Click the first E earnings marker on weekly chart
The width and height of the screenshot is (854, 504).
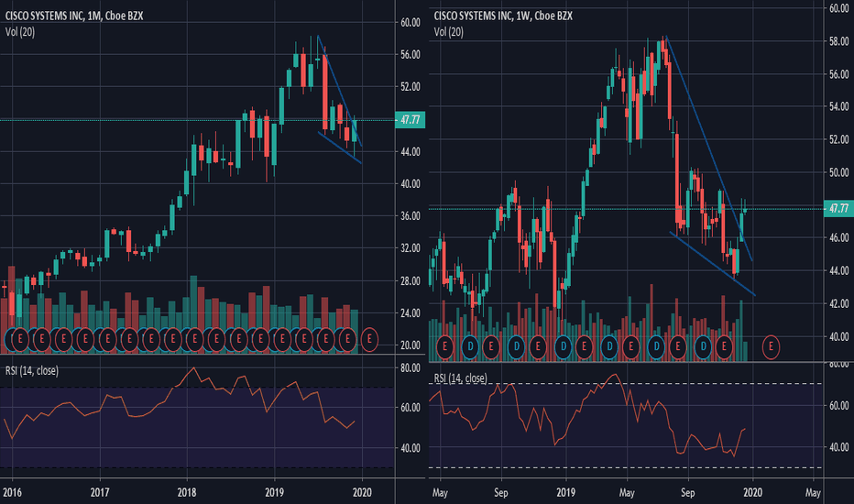[445, 346]
